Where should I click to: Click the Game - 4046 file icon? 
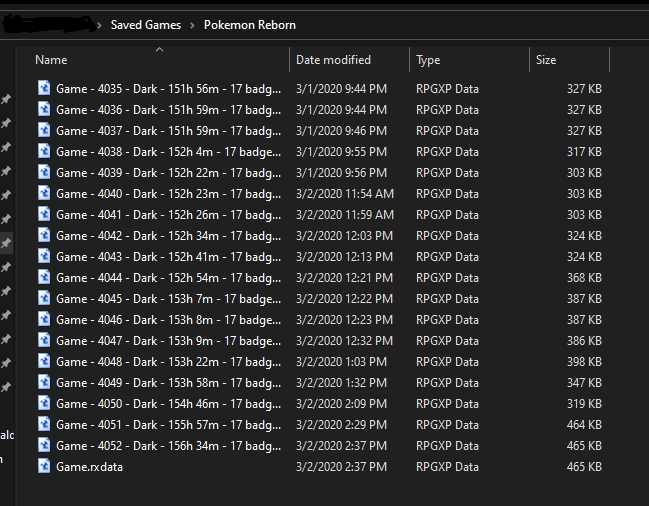(44, 319)
